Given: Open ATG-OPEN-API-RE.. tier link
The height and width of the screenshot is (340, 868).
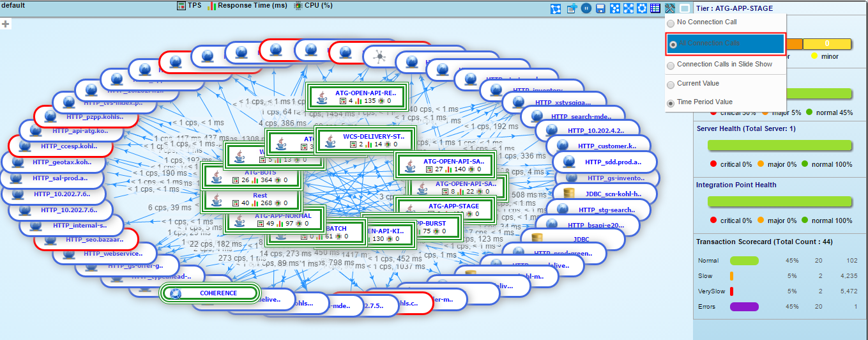Looking at the screenshot, I should (366, 93).
